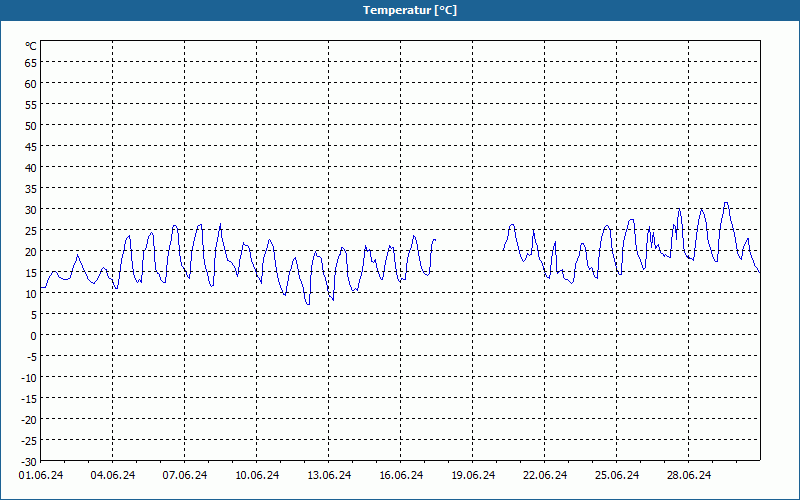Select date label 16.06.24
The width and height of the screenshot is (800, 500).
tap(401, 476)
